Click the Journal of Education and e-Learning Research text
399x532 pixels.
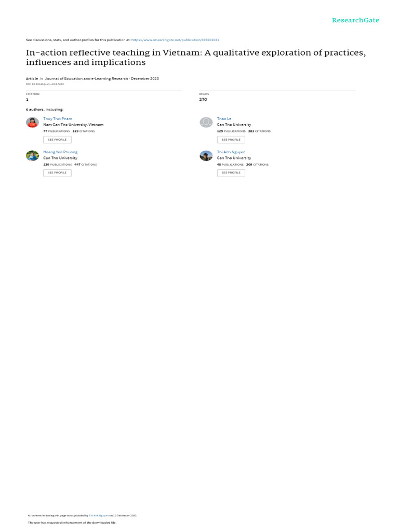tap(86, 78)
